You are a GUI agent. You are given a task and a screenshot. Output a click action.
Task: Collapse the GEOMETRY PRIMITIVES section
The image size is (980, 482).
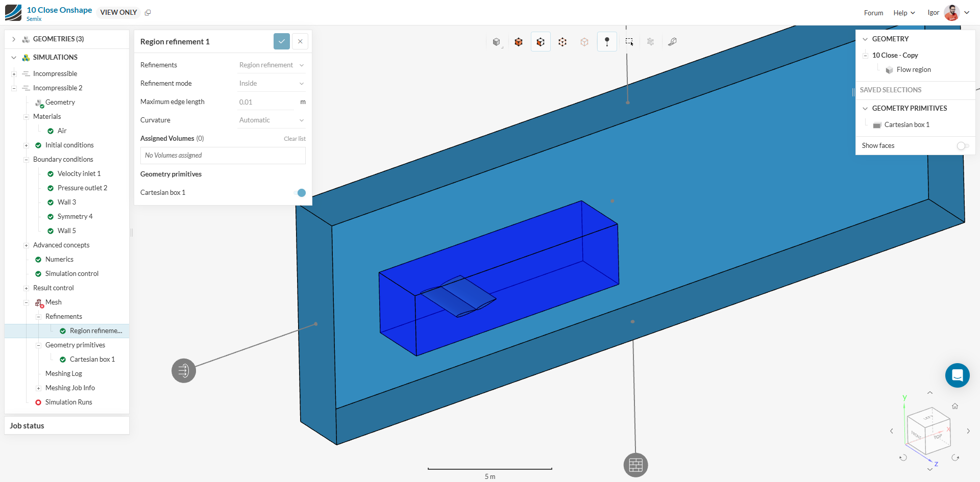tap(865, 109)
